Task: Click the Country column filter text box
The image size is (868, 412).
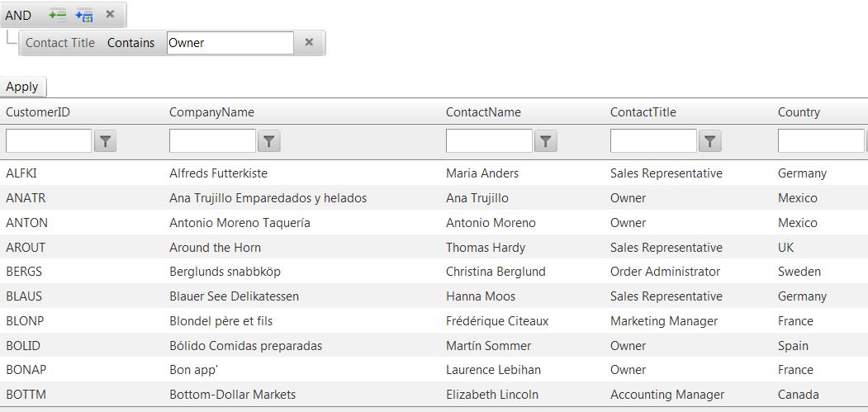Action: coord(820,141)
